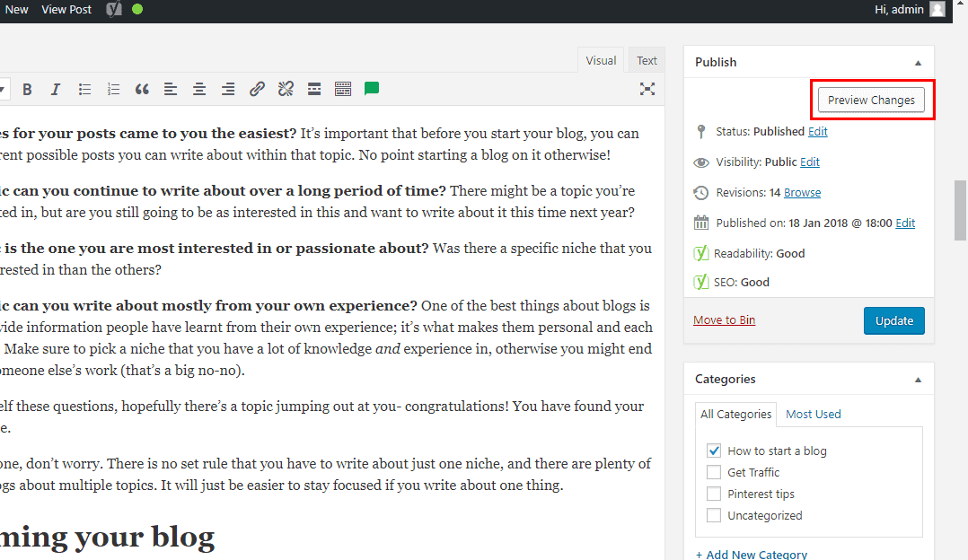This screenshot has height=560, width=968.
Task: Toggle bold formatting
Action: pos(27,88)
